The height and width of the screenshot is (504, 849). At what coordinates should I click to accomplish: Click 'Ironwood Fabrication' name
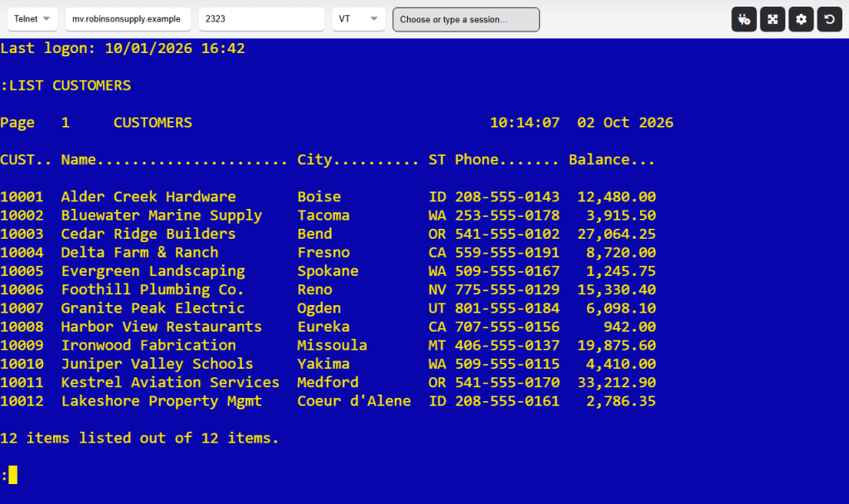[148, 346]
